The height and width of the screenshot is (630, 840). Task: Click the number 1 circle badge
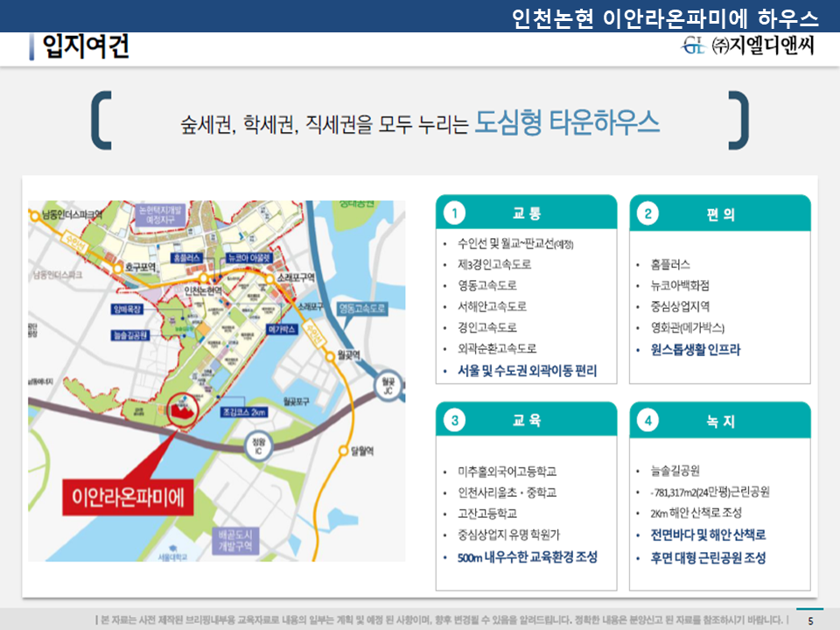click(x=454, y=213)
